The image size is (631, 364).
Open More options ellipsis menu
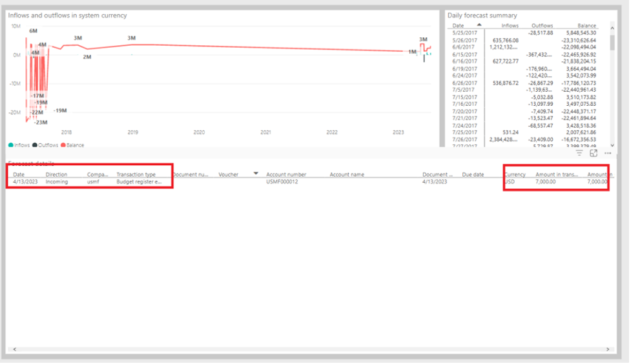pos(608,153)
